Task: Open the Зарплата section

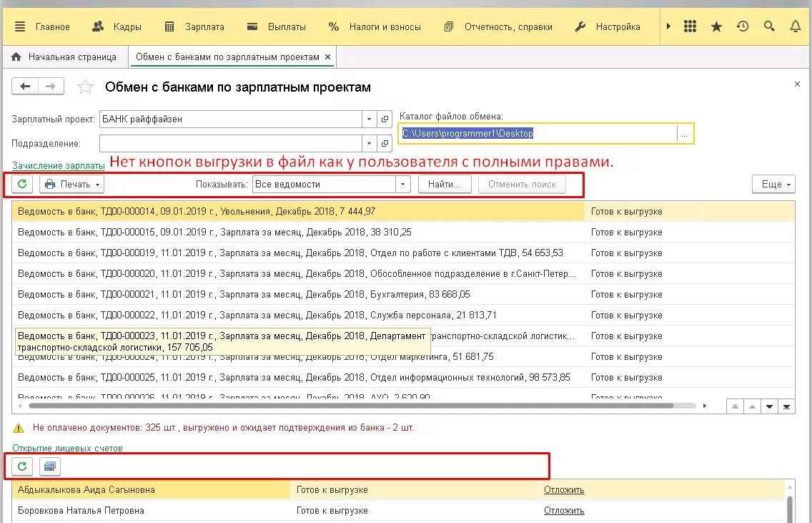Action: [x=194, y=26]
